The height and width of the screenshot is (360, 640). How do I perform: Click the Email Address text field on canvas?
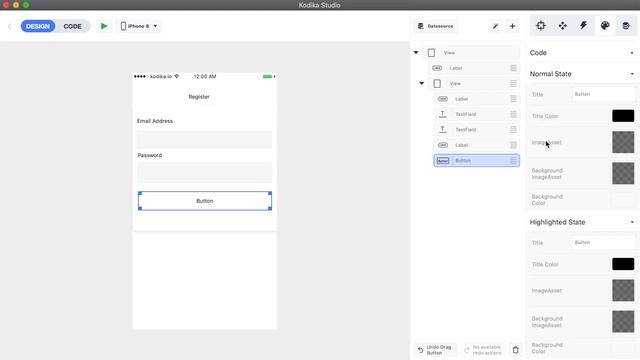point(204,140)
